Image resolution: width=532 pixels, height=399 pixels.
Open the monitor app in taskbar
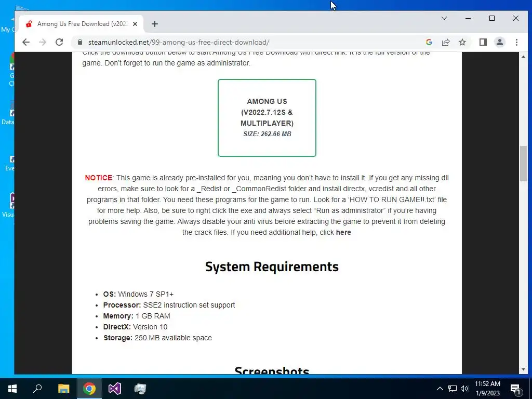(140, 389)
